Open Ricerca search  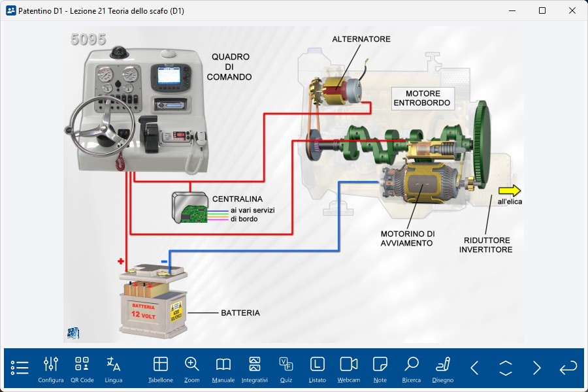tap(412, 368)
